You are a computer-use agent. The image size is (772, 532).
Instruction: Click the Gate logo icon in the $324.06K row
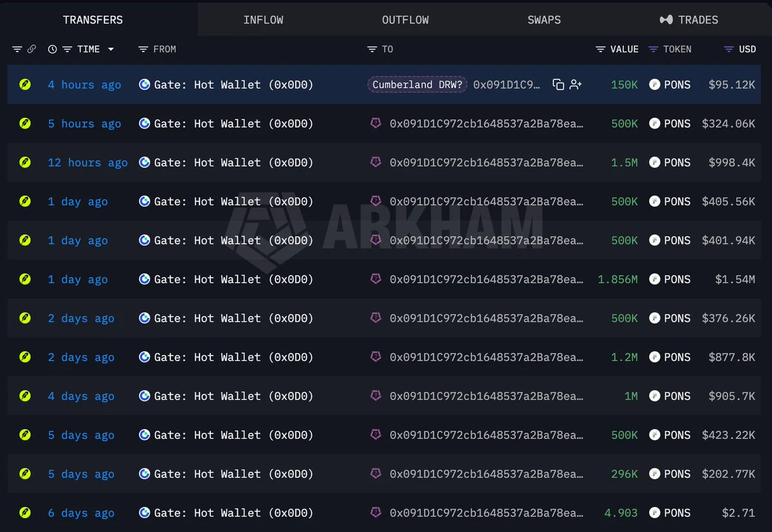[145, 124]
